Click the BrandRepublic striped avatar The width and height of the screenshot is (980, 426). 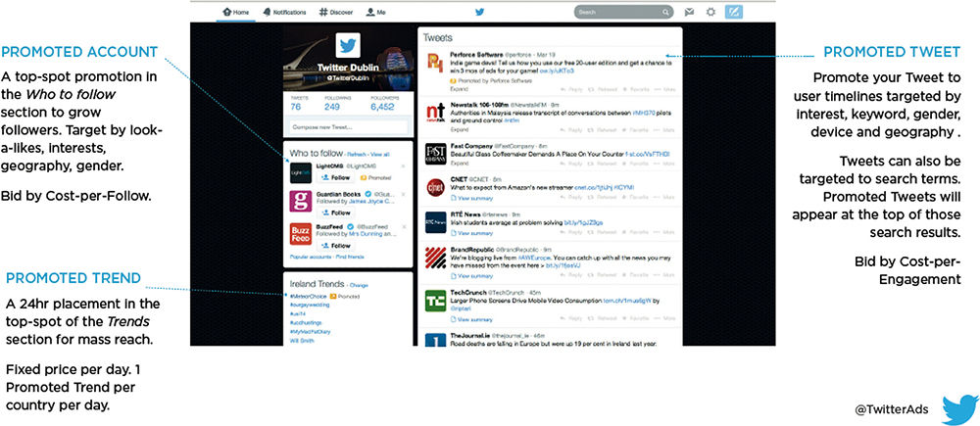pyautogui.click(x=435, y=258)
